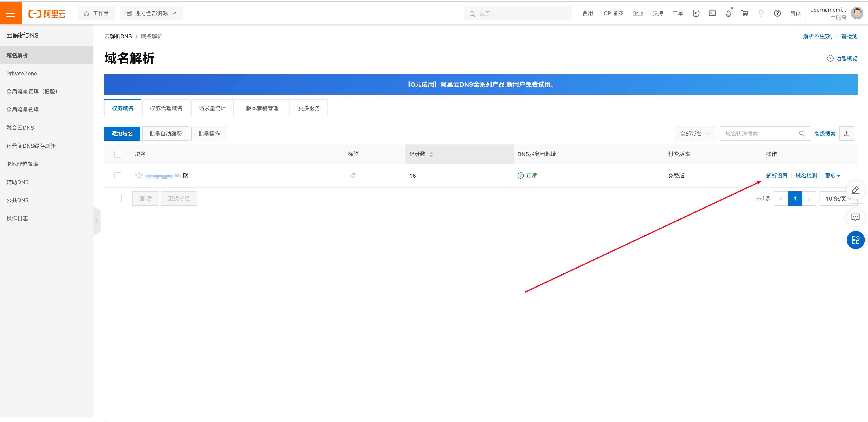Open the feedback comment floating icon
This screenshot has height=422, width=868.
[x=856, y=217]
